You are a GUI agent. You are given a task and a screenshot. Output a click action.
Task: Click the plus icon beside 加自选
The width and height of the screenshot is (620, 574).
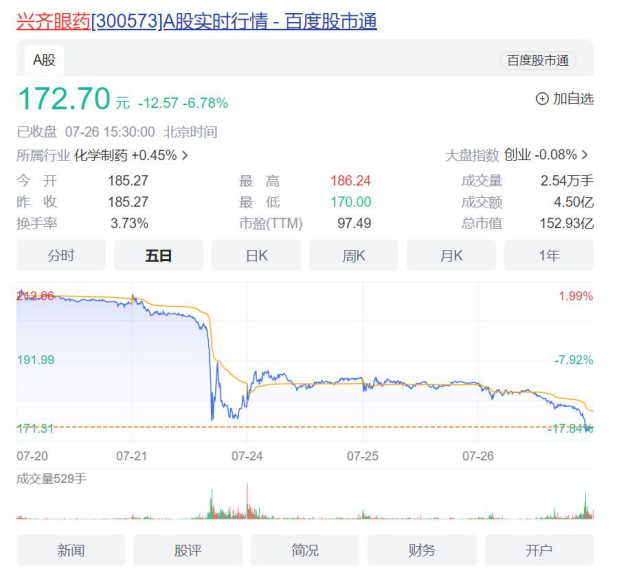pos(542,99)
